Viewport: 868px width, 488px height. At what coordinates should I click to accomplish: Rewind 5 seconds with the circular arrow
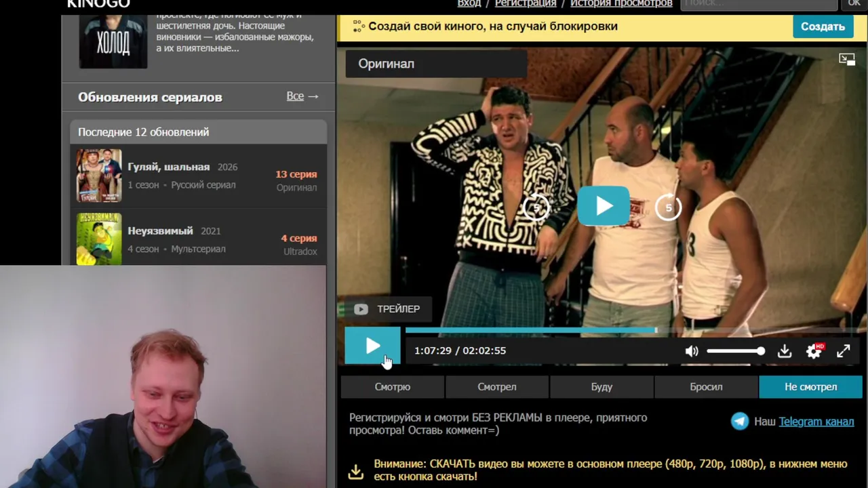tap(536, 207)
